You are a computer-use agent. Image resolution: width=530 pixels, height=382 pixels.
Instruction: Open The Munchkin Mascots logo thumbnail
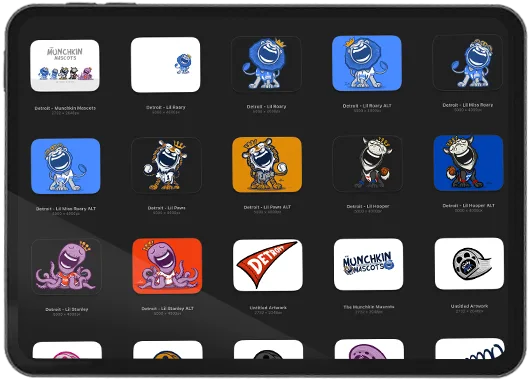click(368, 264)
